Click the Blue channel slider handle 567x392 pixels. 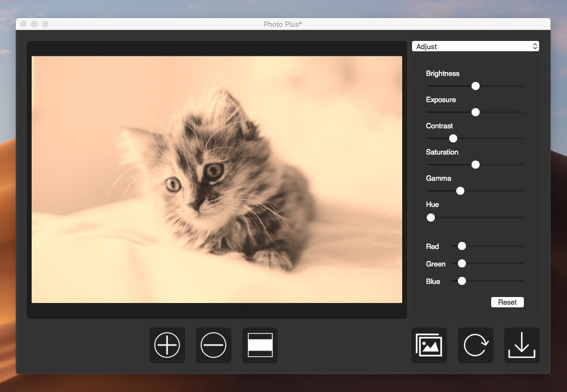pyautogui.click(x=462, y=281)
